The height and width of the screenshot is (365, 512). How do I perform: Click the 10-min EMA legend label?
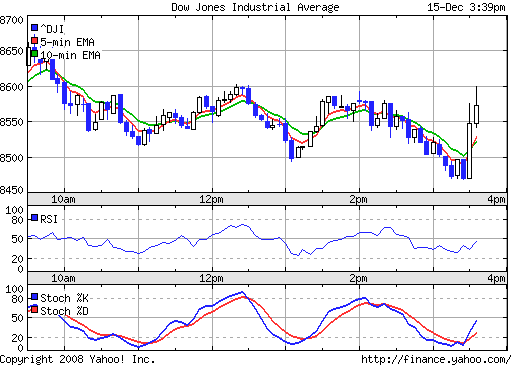(x=70, y=55)
